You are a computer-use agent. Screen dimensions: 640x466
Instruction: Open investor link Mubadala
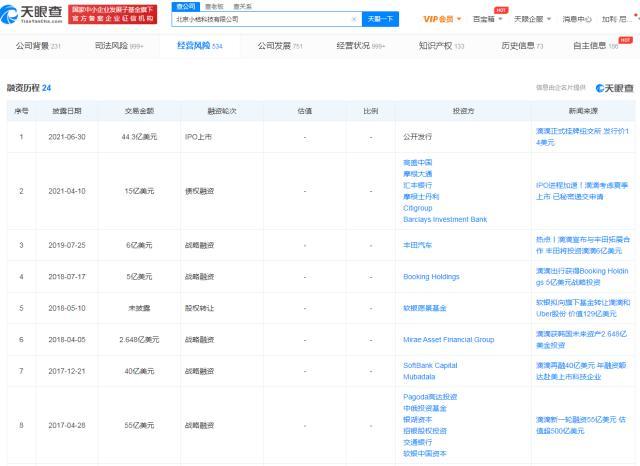click(419, 377)
